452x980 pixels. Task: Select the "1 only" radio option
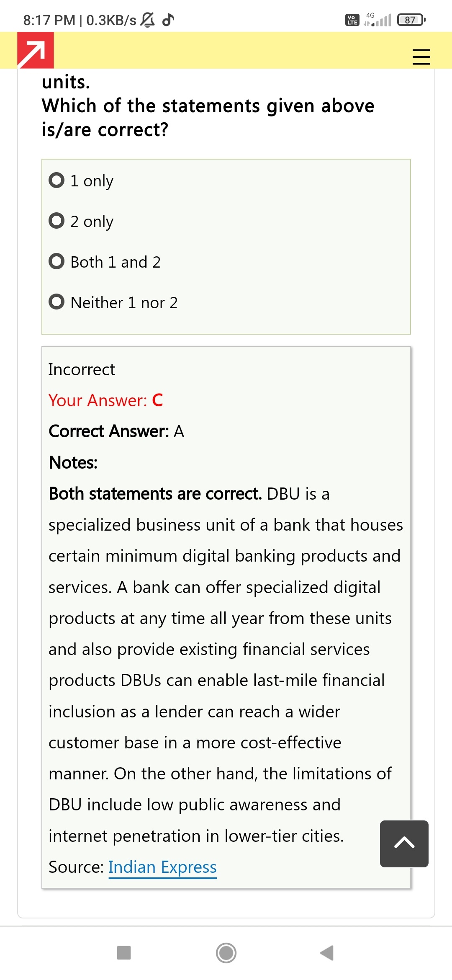pyautogui.click(x=57, y=181)
